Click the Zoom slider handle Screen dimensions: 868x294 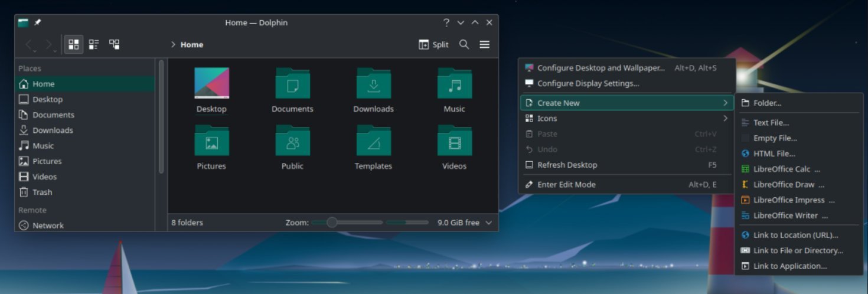tap(332, 223)
